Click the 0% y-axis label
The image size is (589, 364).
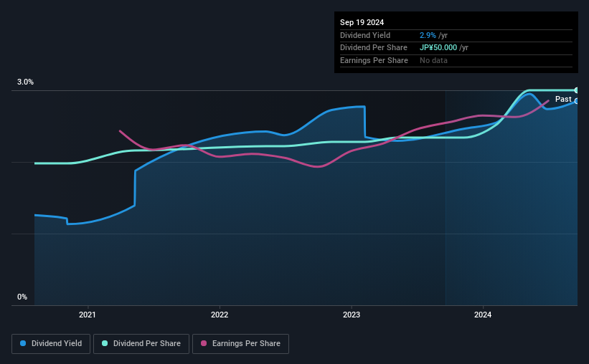pyautogui.click(x=22, y=297)
